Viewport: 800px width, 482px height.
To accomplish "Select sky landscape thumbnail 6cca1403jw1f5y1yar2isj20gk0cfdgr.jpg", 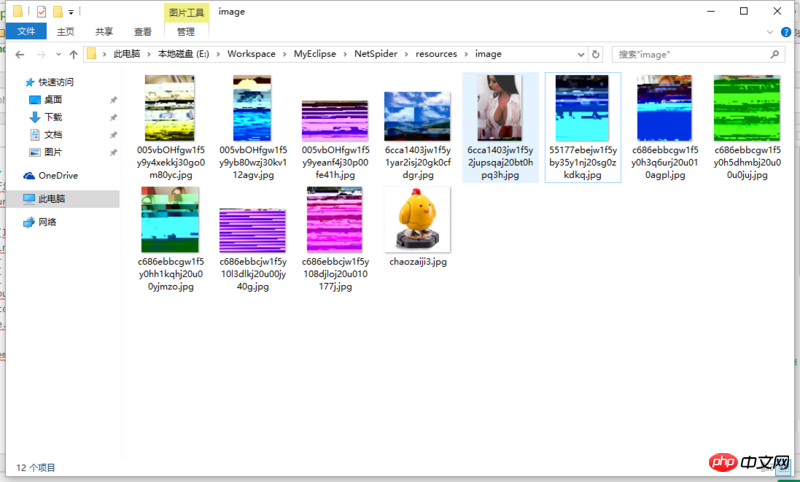I will point(417,116).
